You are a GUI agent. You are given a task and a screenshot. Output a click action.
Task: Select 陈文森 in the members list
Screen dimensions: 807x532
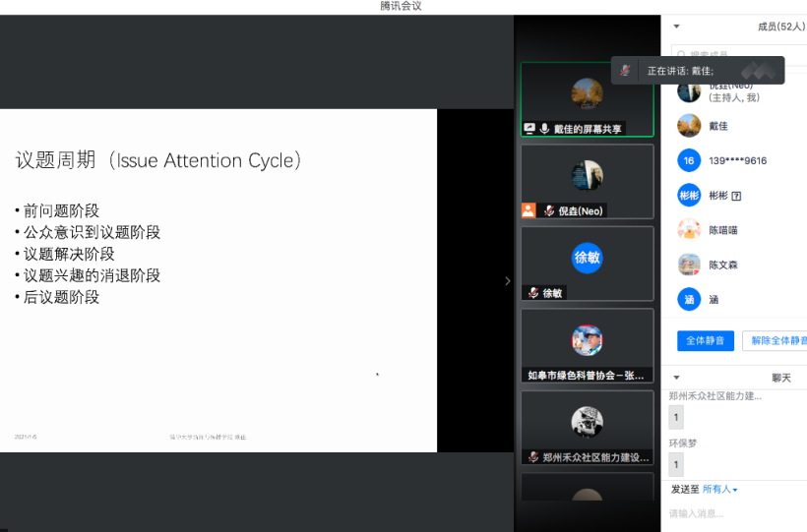point(723,265)
